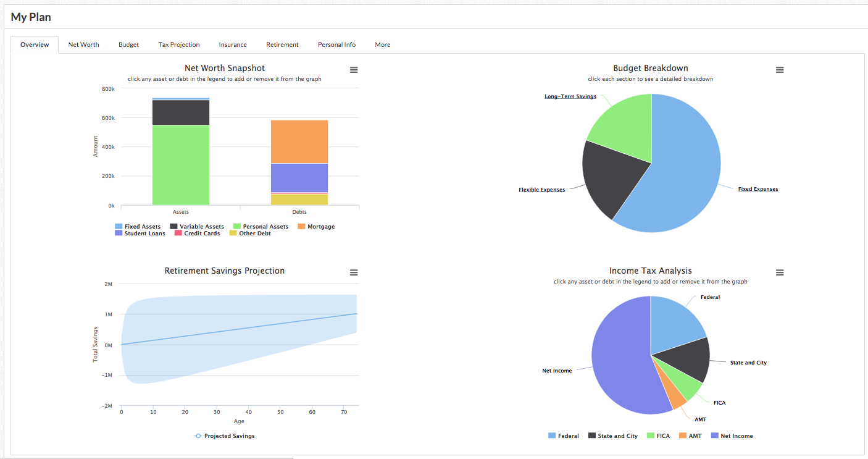Switch to the Tax Projection tab
The width and height of the screenshot is (868, 459).
coord(179,44)
